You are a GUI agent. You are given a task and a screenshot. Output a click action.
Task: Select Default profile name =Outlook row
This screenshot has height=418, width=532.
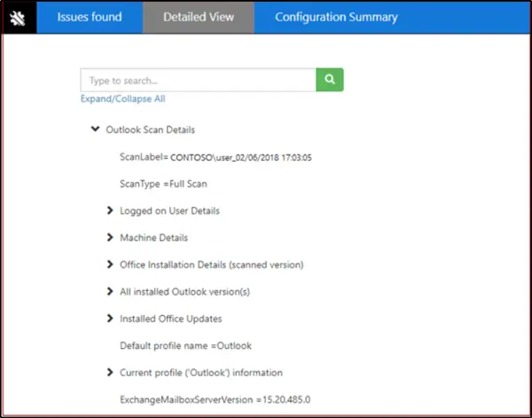pos(186,346)
